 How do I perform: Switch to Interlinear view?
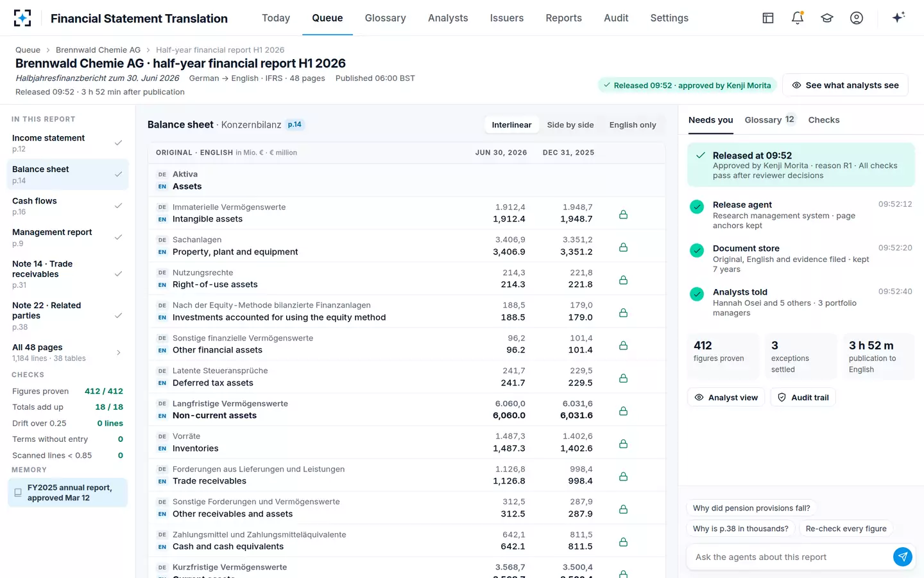tap(511, 125)
